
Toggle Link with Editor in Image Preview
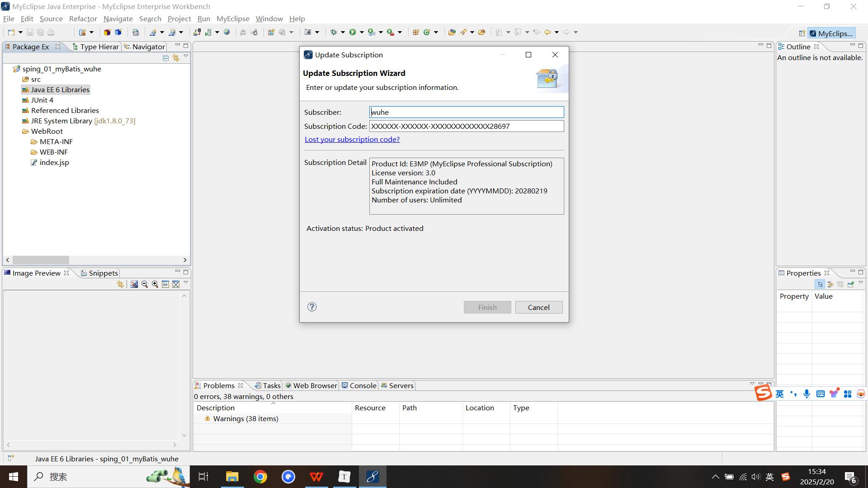(x=120, y=284)
